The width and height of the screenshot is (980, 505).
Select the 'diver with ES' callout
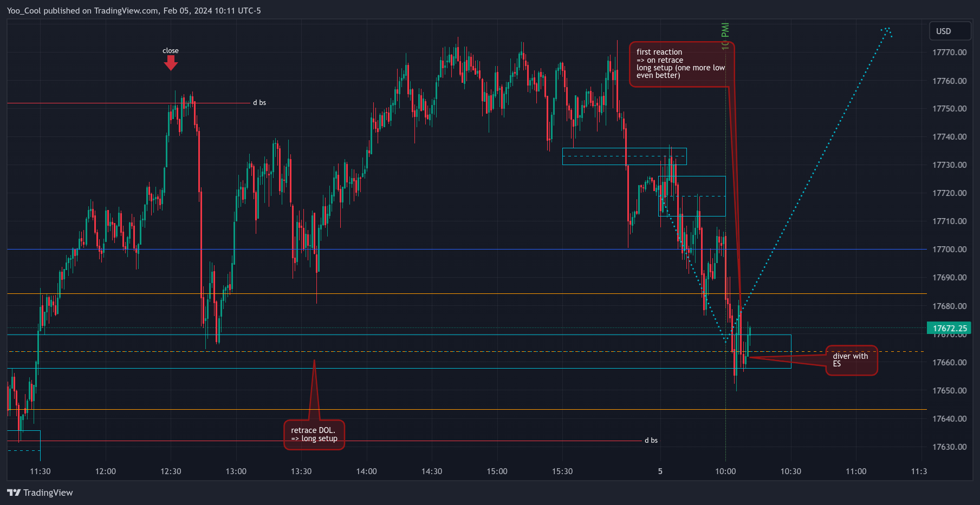tap(851, 360)
